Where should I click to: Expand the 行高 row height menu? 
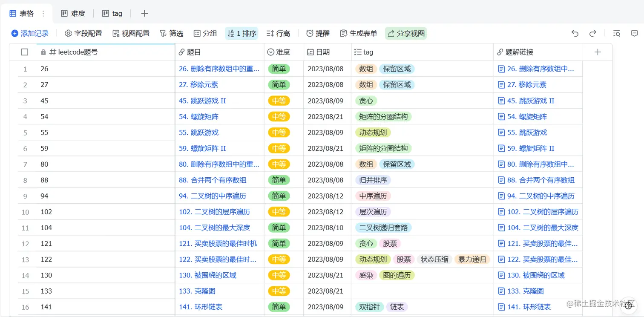click(278, 33)
